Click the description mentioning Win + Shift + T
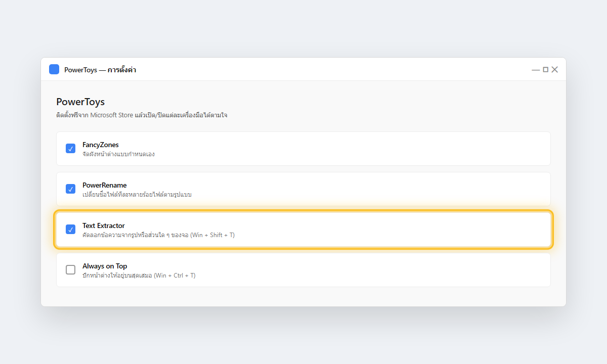Screen dimensions: 607x364 (x=158, y=235)
